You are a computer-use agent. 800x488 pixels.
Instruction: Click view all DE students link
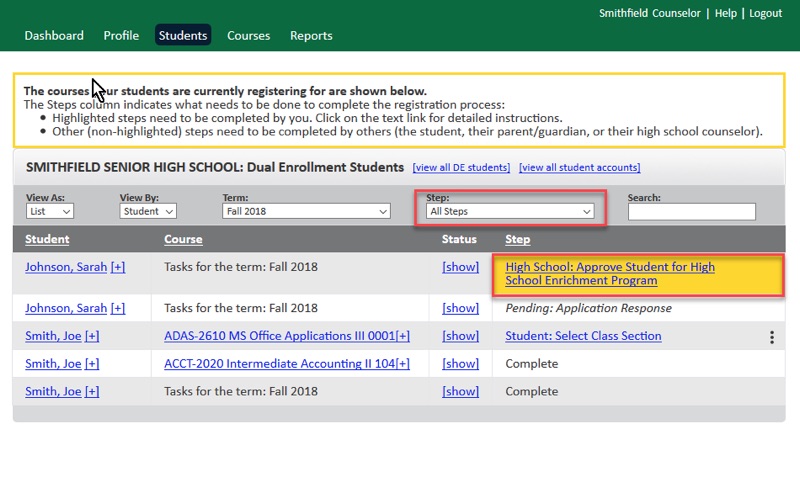(x=461, y=168)
